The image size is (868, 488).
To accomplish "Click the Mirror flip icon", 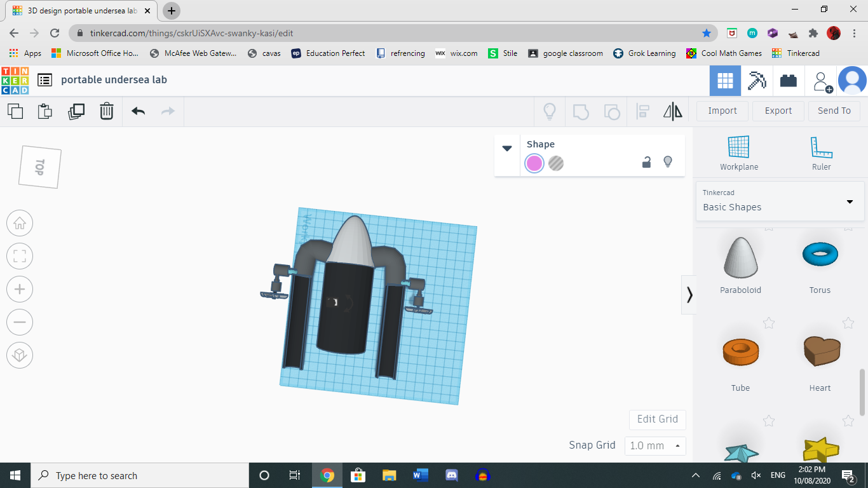I will pos(673,112).
